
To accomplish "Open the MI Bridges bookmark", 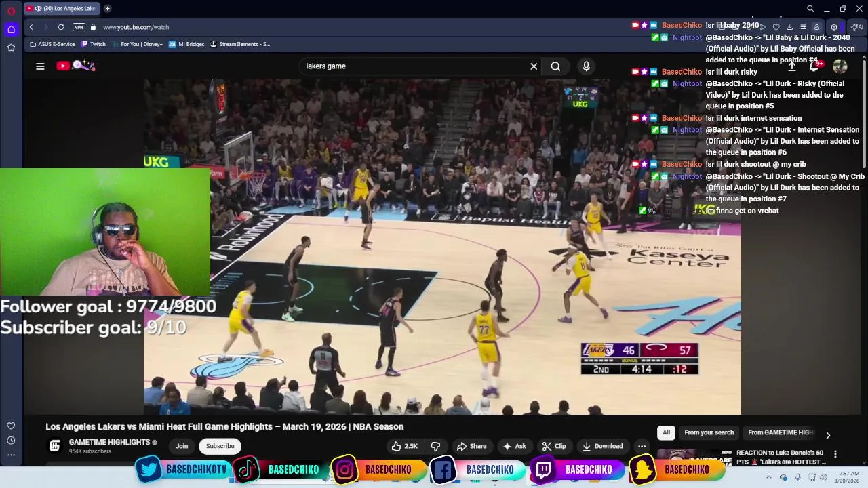I will [186, 44].
